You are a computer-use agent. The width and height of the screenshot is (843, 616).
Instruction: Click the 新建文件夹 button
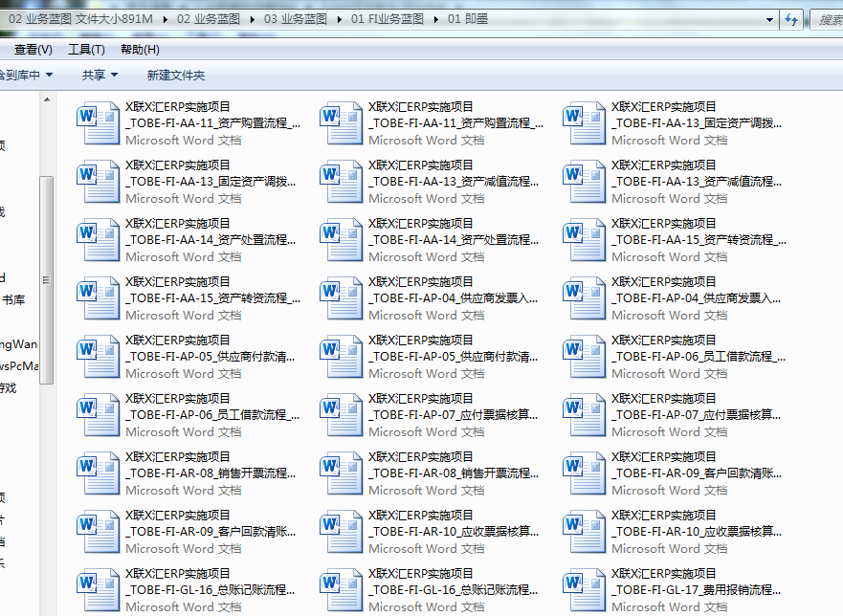pos(175,75)
